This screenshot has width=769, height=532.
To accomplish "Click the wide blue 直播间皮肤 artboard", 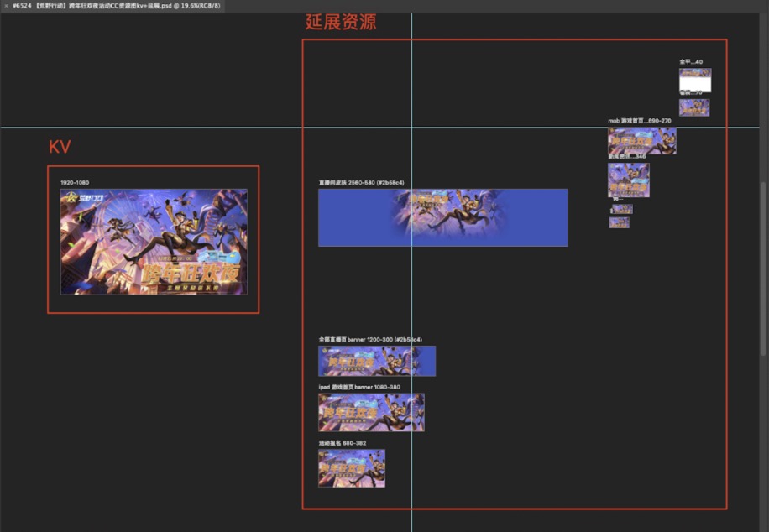I will coord(443,217).
